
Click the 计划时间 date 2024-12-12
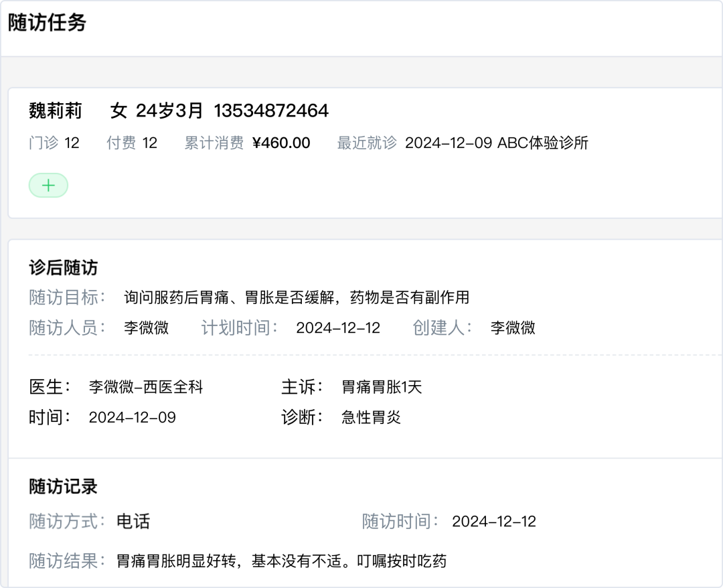click(338, 327)
